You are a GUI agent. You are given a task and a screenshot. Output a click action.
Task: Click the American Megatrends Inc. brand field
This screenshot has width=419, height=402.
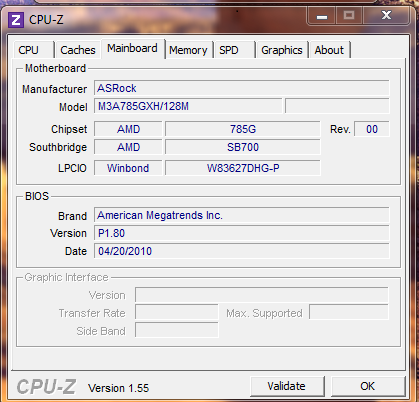tap(241, 215)
